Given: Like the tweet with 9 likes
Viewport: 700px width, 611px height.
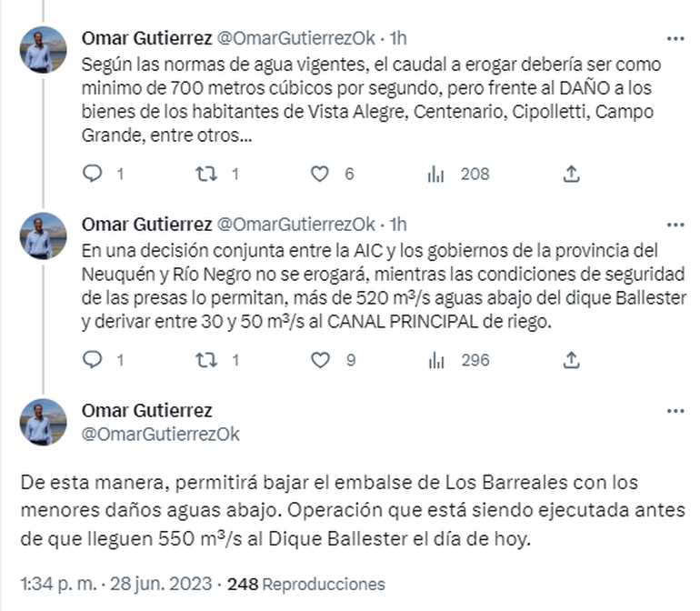Looking at the screenshot, I should point(319,360).
